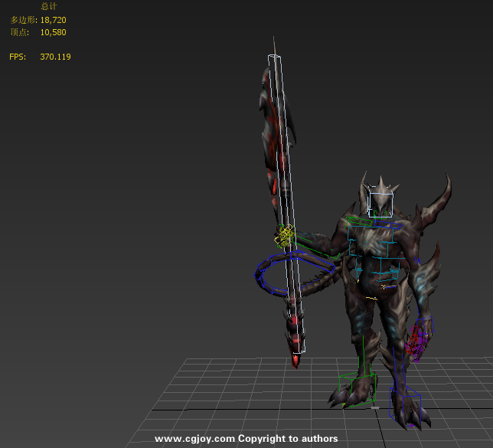Select the blue tail bone loop
The image size is (493, 448).
coord(294,273)
